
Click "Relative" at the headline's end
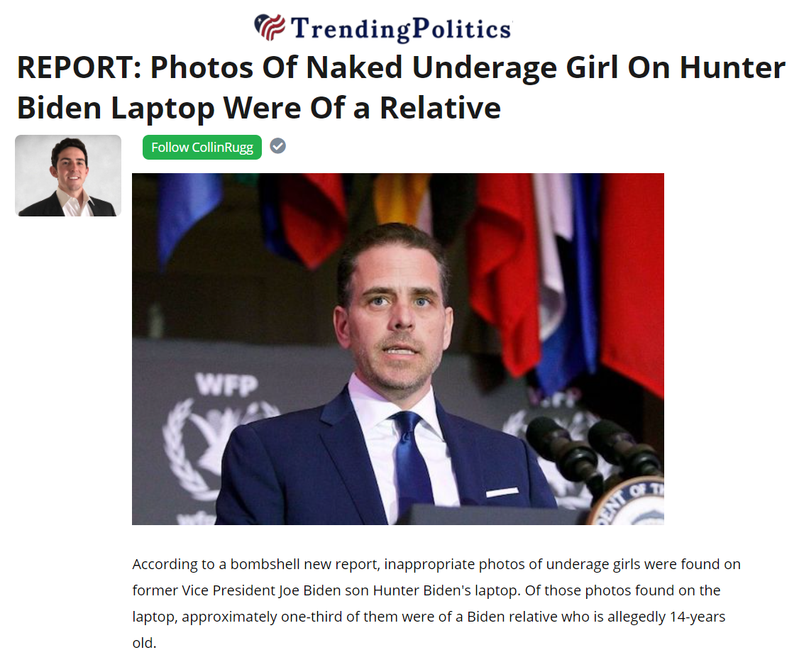click(440, 108)
